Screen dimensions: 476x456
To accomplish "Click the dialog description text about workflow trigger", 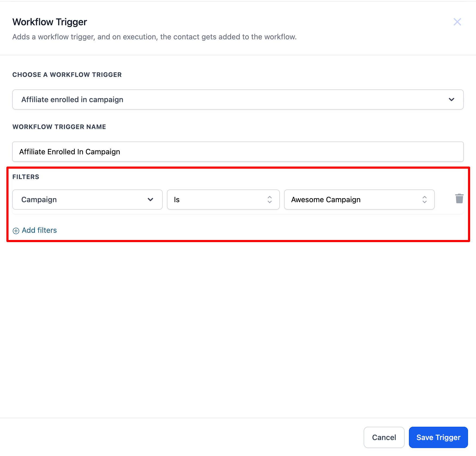I will click(x=154, y=37).
